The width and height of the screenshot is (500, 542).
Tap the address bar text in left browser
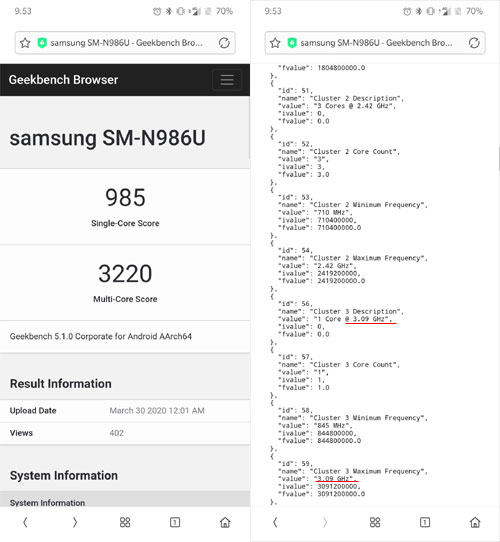127,43
